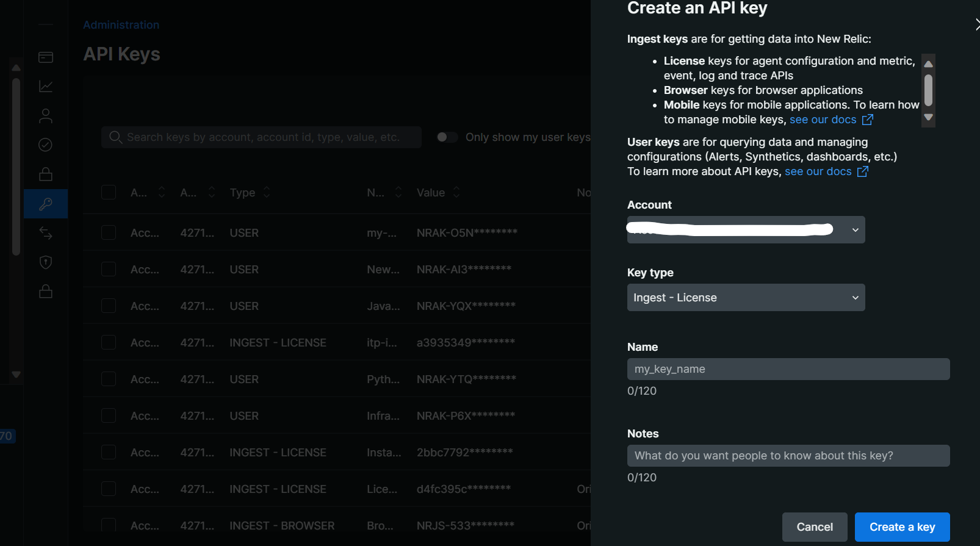The width and height of the screenshot is (980, 546).
Task: Cancel the API key creation
Action: coord(814,527)
